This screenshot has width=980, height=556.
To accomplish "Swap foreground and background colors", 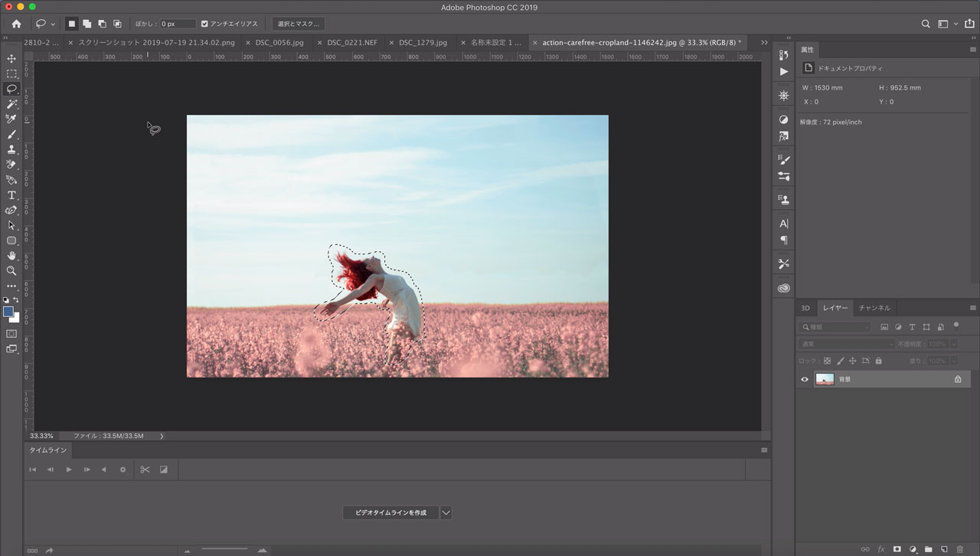I will click(16, 300).
